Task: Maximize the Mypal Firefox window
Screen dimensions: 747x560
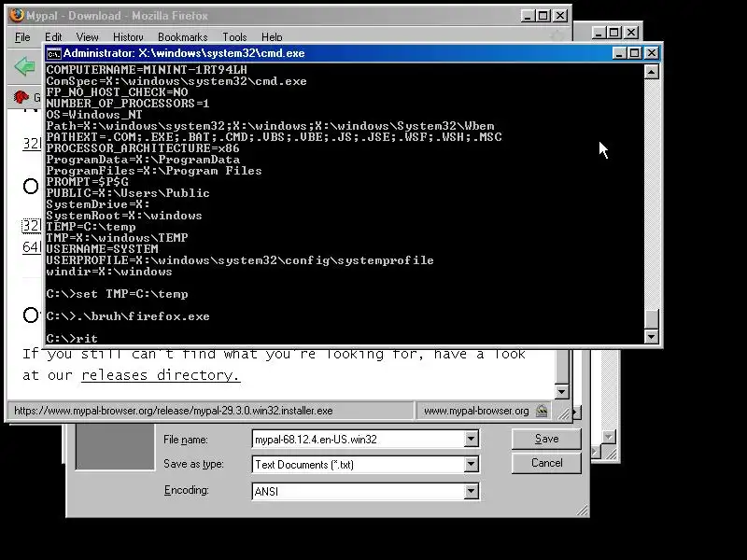Action: [x=543, y=16]
